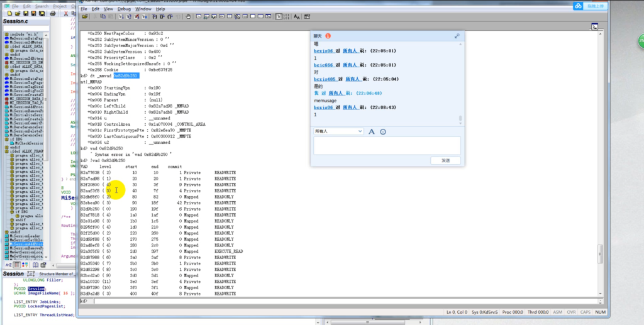This screenshot has height=325, width=644.
Task: Open the 所有人 recipient dropdown
Action: [x=338, y=131]
